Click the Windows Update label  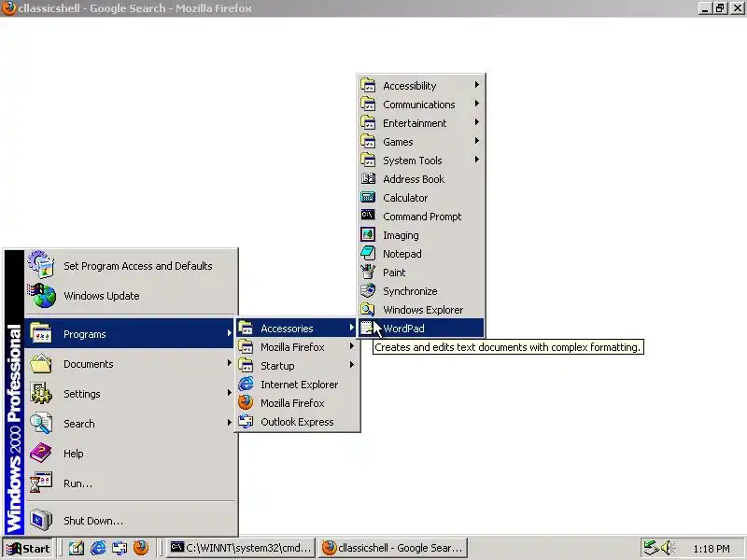tap(102, 296)
